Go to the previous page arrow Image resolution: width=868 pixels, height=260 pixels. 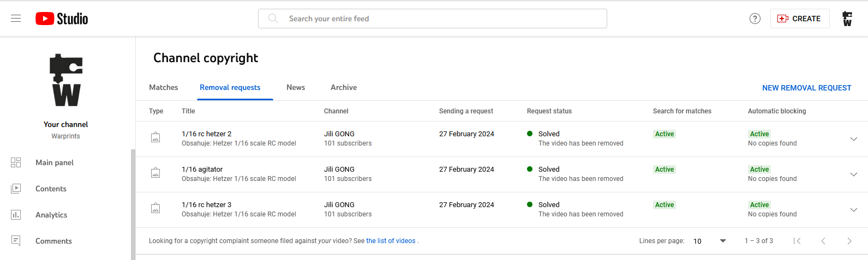click(x=823, y=241)
